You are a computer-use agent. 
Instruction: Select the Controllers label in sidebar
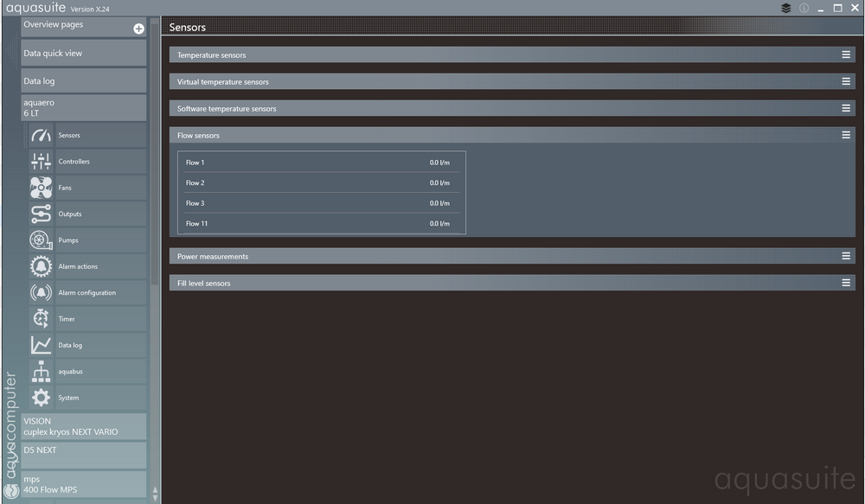74,162
